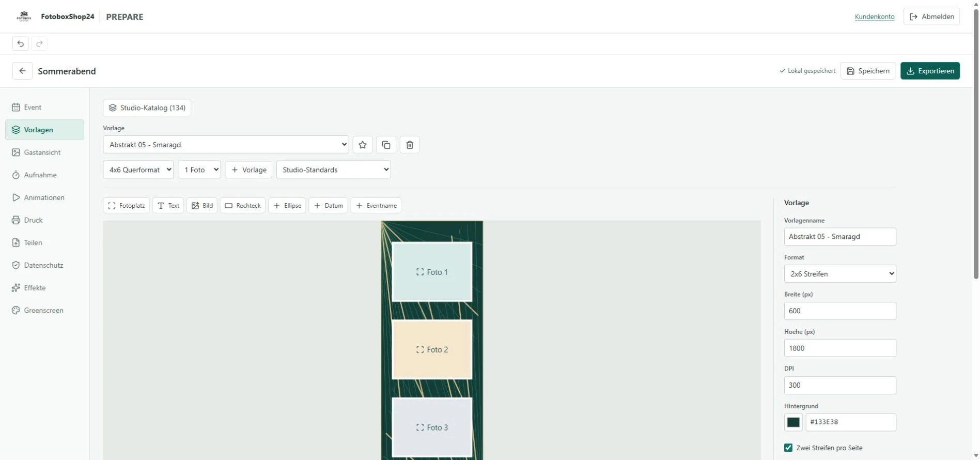This screenshot has height=460, width=980.
Task: Open the Studio-Katalog (134)
Action: (147, 108)
